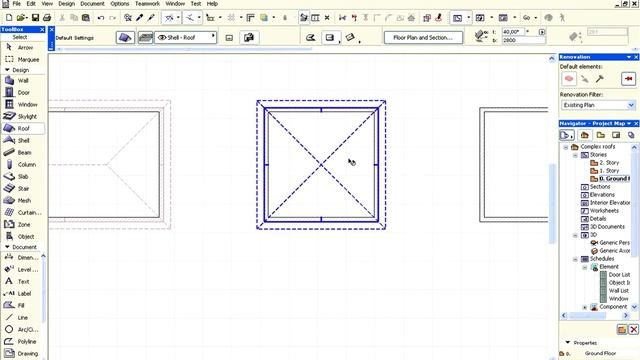Click the Navigator horizontal scrollbar
This screenshot has width=640, height=360.
[595, 316]
